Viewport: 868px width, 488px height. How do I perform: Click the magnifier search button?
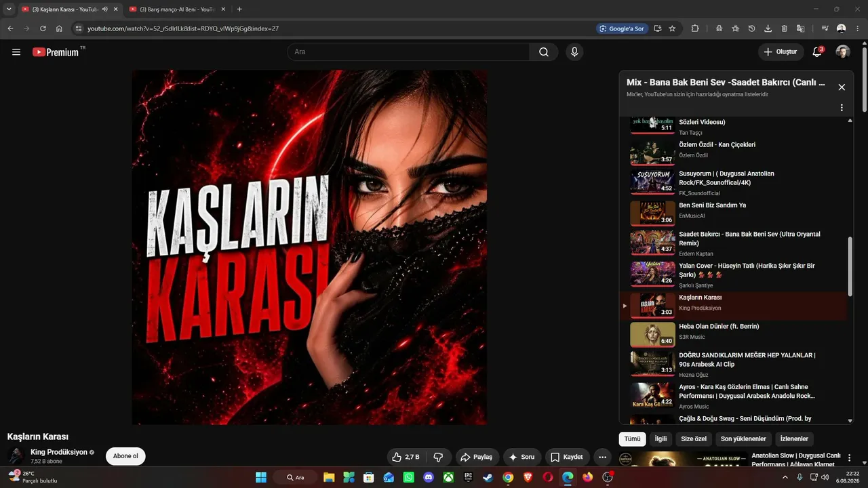click(x=544, y=52)
